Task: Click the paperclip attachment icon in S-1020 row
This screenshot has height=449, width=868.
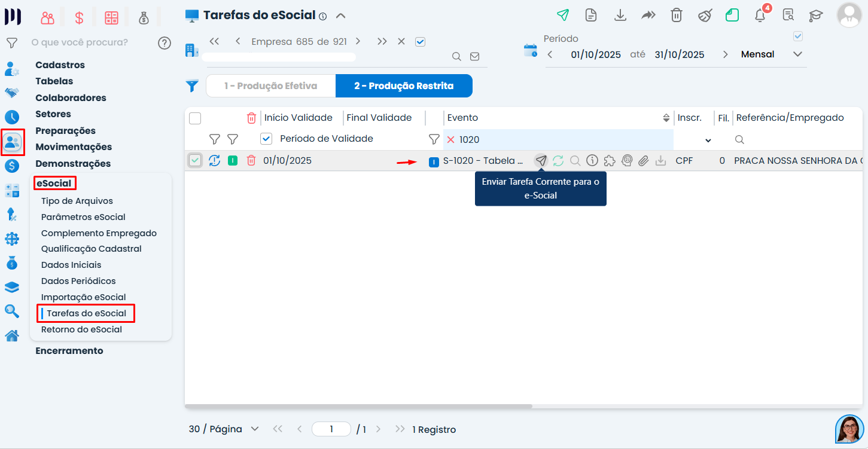Action: 644,160
